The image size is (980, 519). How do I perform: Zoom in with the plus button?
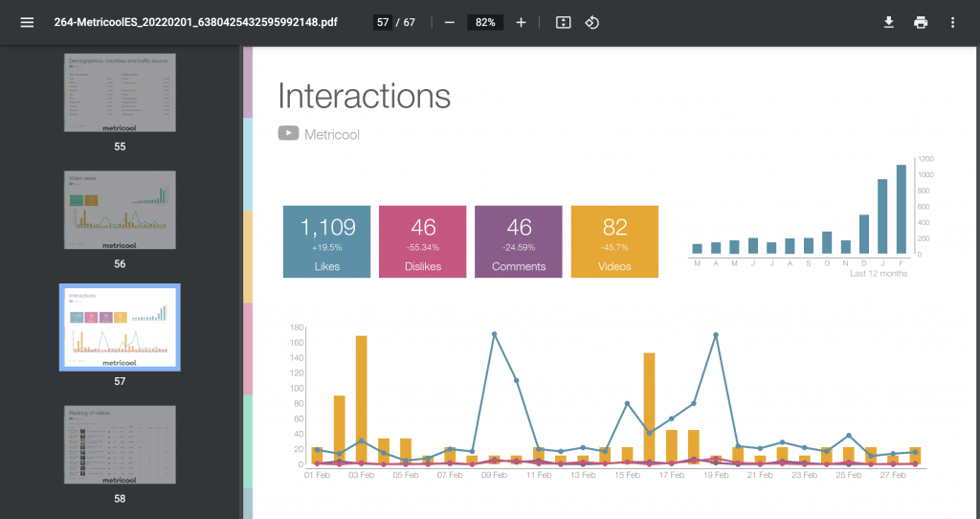pos(522,23)
